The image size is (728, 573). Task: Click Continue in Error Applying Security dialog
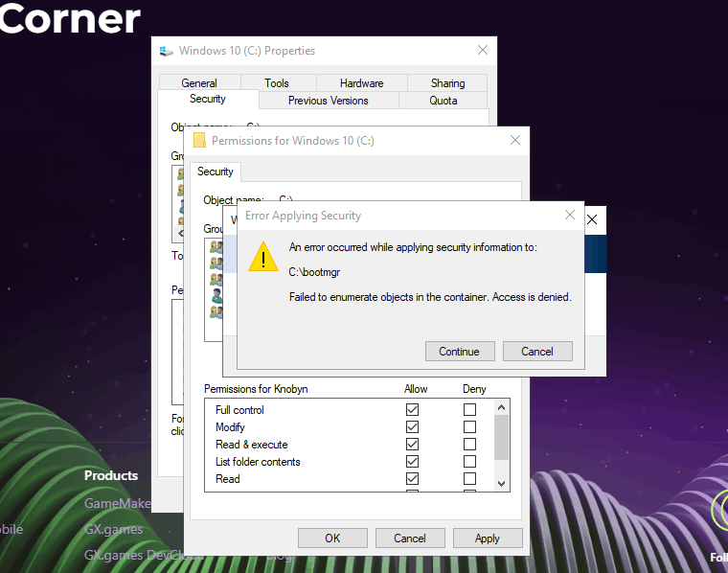coord(460,352)
